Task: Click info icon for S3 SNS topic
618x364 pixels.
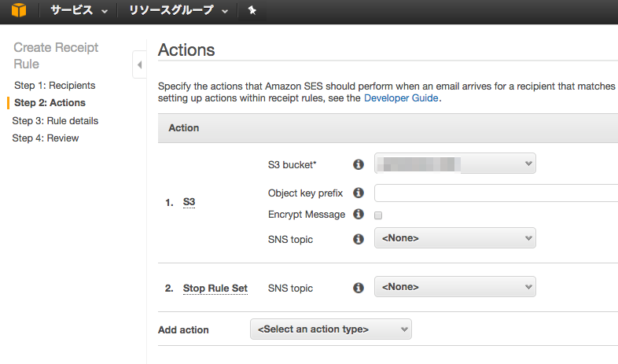Action: 359,239
